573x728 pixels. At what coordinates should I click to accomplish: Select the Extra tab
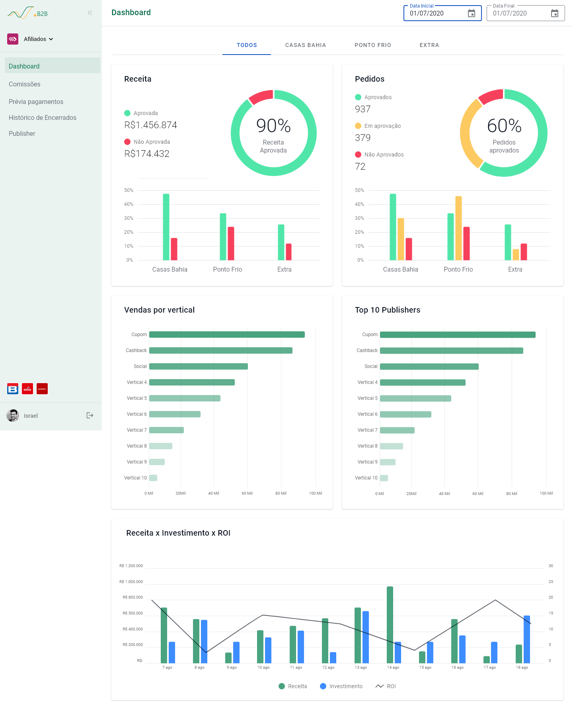(429, 45)
